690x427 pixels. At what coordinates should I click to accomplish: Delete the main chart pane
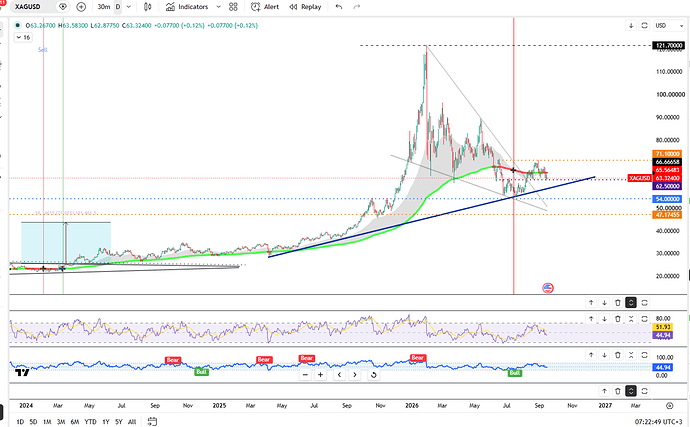coord(617,303)
